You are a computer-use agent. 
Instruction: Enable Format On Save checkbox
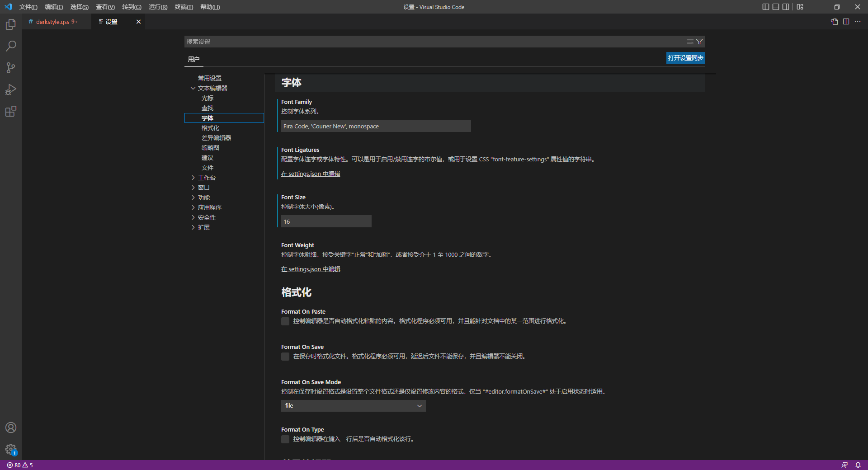tap(285, 357)
